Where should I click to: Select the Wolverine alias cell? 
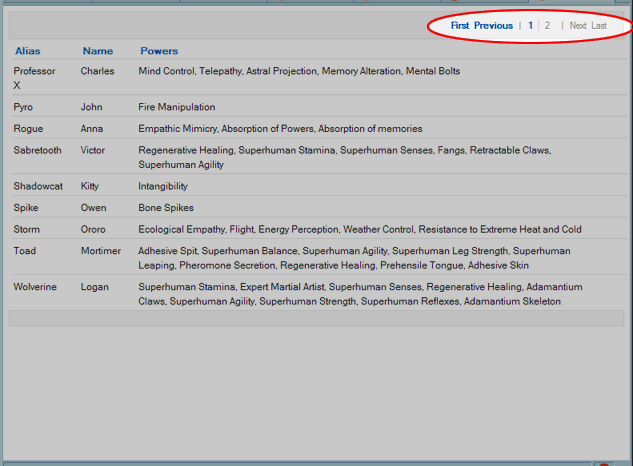(35, 287)
